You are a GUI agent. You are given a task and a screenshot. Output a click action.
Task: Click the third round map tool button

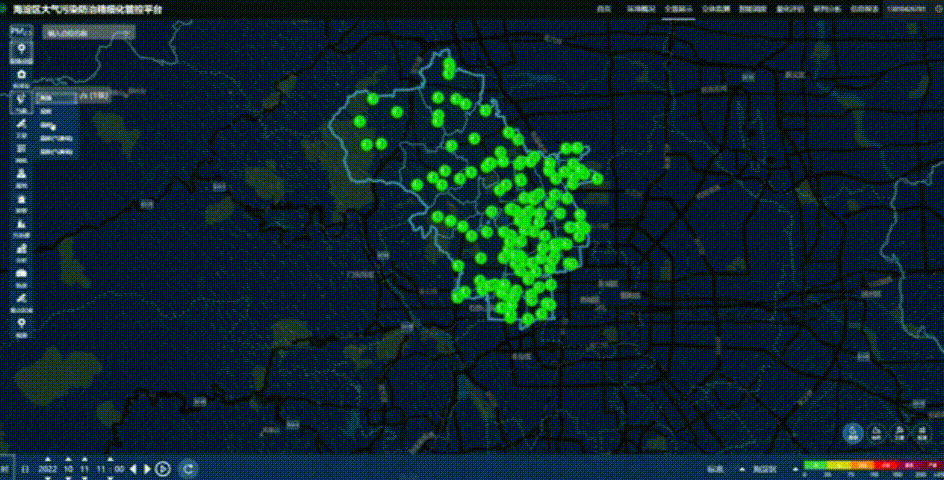coord(899,433)
